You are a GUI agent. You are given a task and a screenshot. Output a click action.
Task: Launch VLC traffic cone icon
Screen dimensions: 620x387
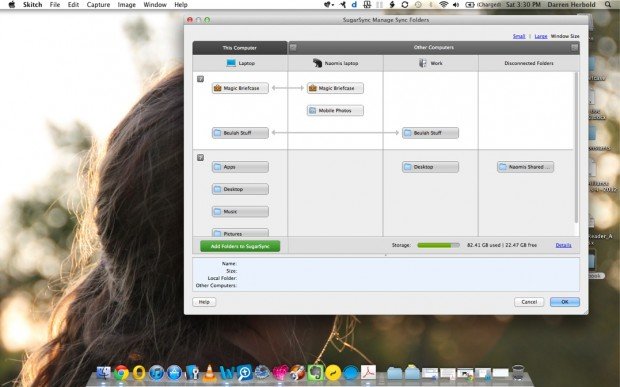(210, 373)
